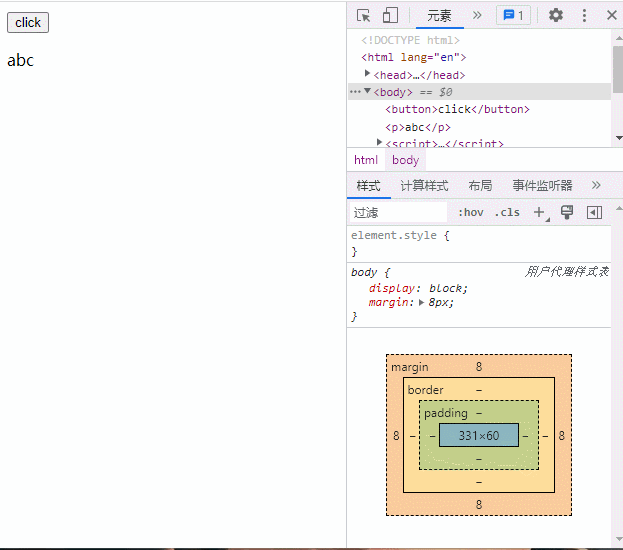
Task: Click the 用户代理样式表 source label
Action: (567, 272)
